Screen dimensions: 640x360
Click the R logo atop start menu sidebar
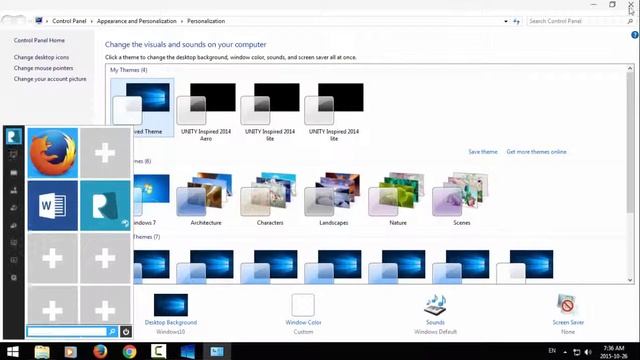[13, 136]
